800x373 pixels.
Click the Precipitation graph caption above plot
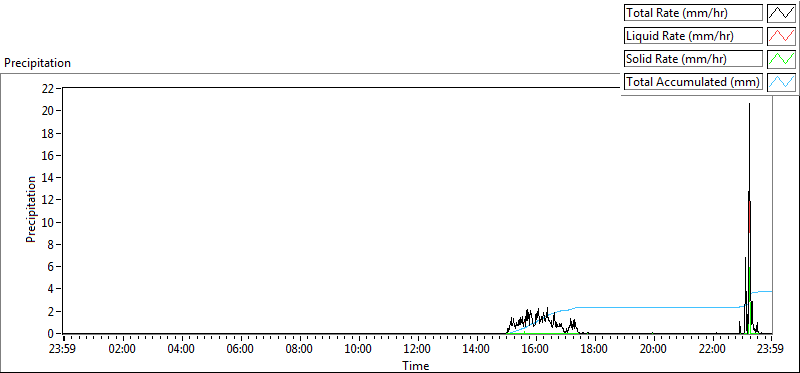[37, 63]
